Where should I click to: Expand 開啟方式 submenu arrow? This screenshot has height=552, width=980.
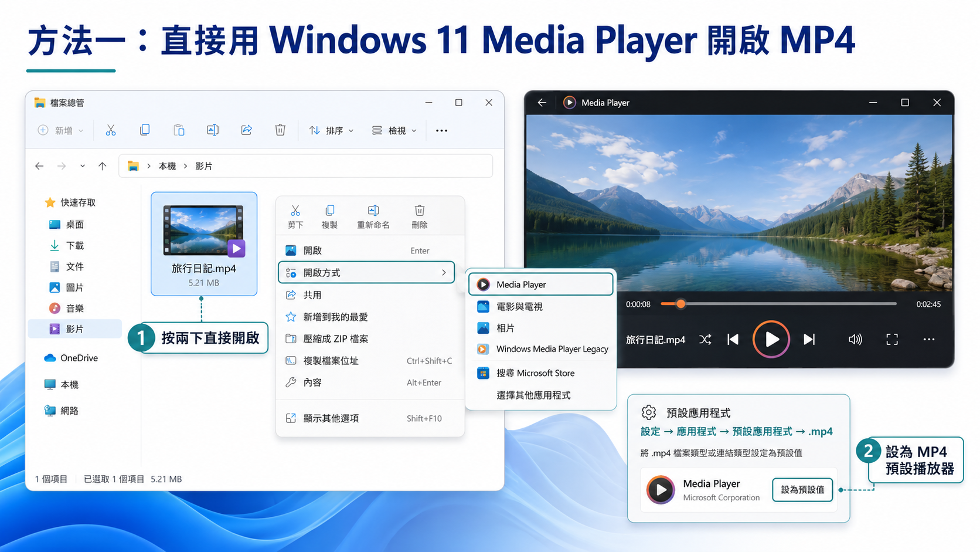coord(444,273)
